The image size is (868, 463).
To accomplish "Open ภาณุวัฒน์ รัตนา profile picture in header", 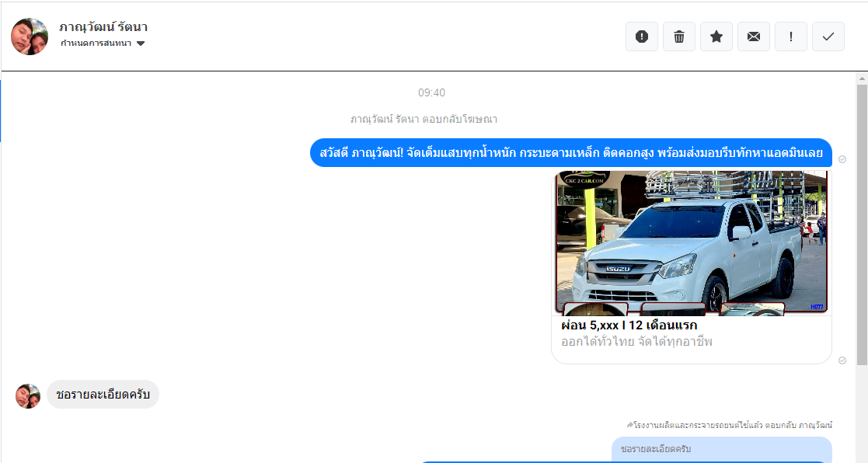I will point(30,37).
